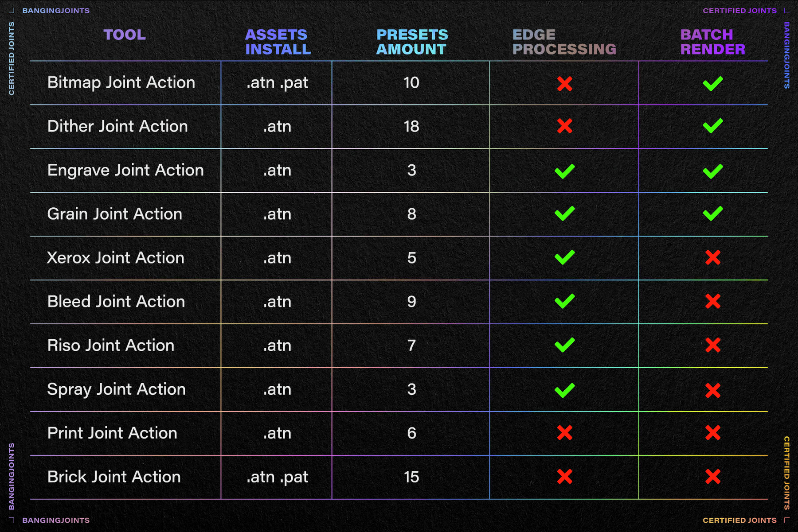The height and width of the screenshot is (532, 798).
Task: Click the Batch Render column header
Action: point(712,42)
